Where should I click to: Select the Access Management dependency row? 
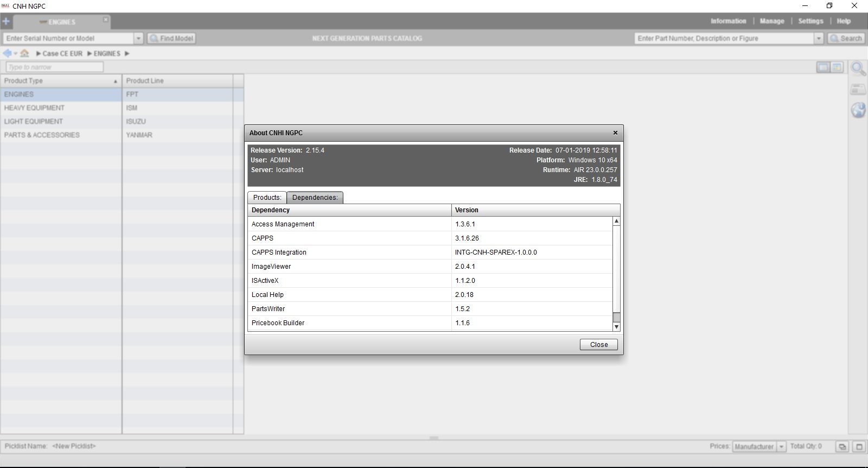click(x=430, y=224)
